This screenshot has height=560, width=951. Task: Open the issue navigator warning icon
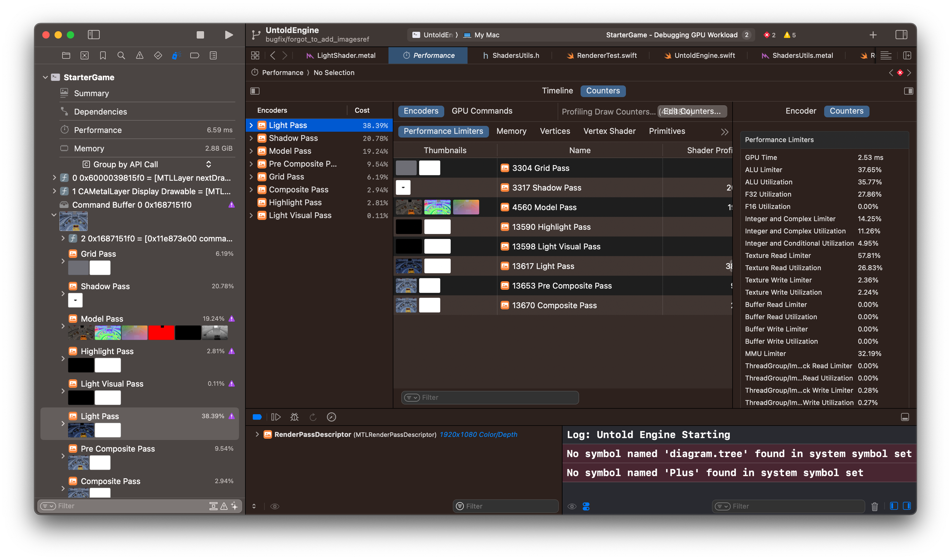tap(140, 56)
